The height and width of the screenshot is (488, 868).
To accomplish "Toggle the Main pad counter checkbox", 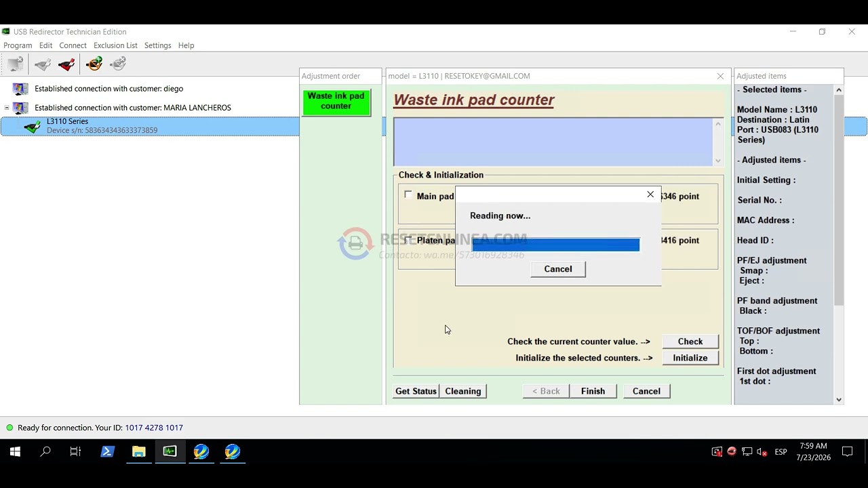I will (408, 195).
